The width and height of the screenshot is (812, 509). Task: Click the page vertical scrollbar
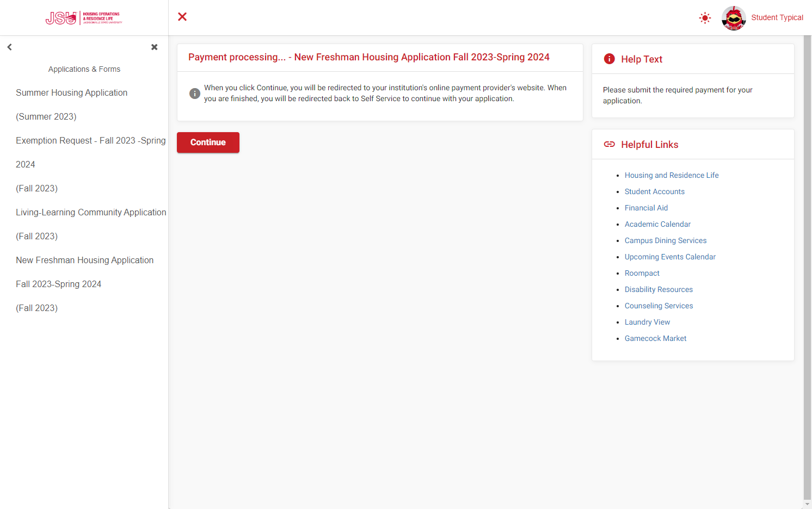pos(807,266)
